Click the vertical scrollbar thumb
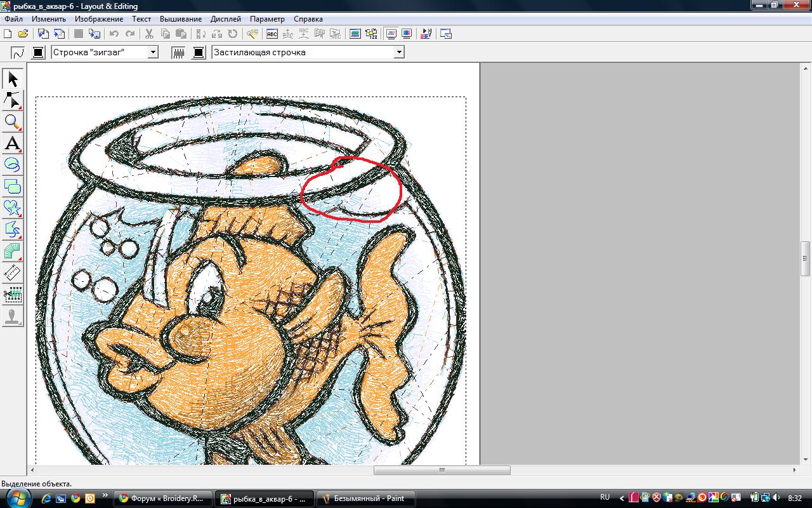The width and height of the screenshot is (812, 508). (x=806, y=258)
